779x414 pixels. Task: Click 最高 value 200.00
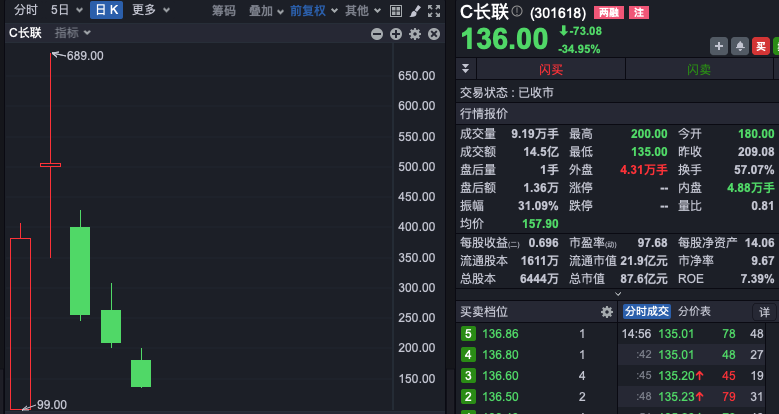pyautogui.click(x=649, y=134)
